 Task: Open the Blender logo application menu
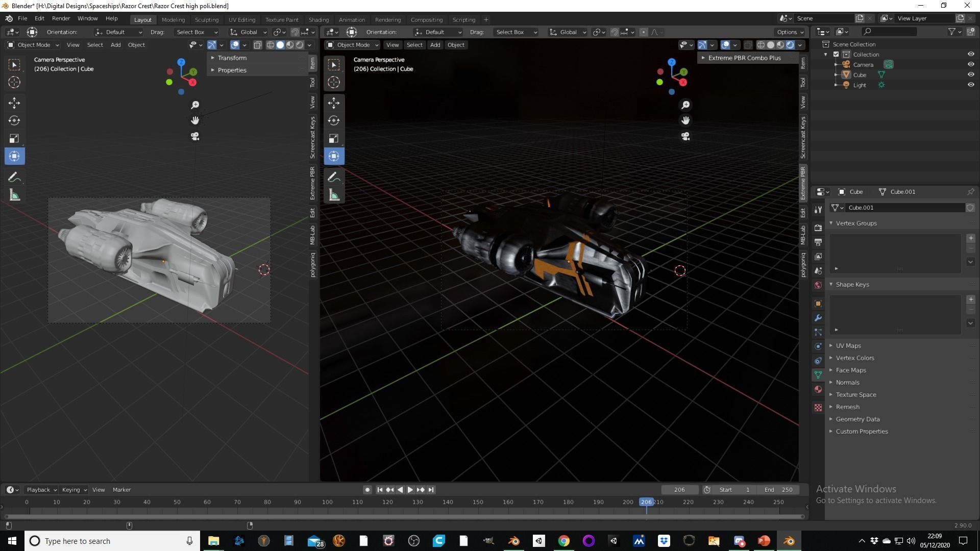(x=9, y=18)
